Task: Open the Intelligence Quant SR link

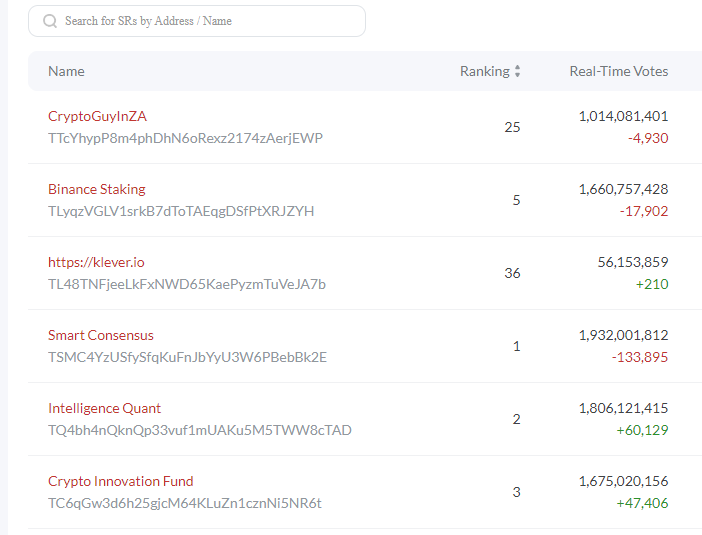Action: coord(104,408)
